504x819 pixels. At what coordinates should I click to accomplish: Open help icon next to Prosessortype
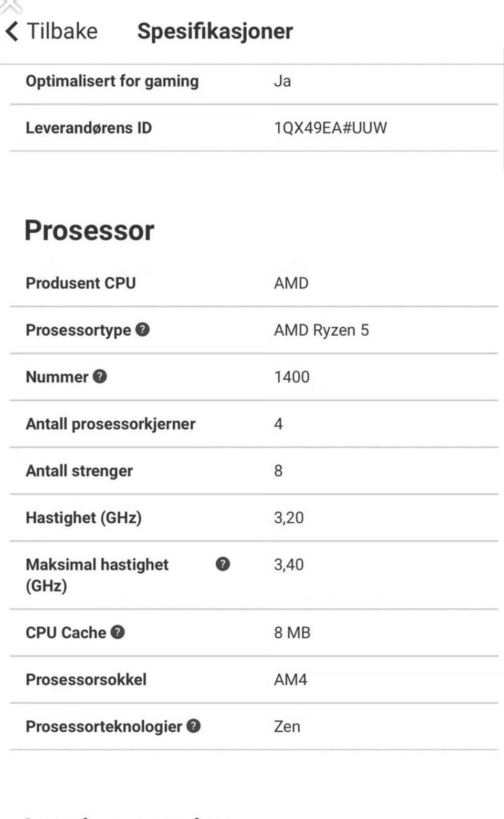click(142, 329)
